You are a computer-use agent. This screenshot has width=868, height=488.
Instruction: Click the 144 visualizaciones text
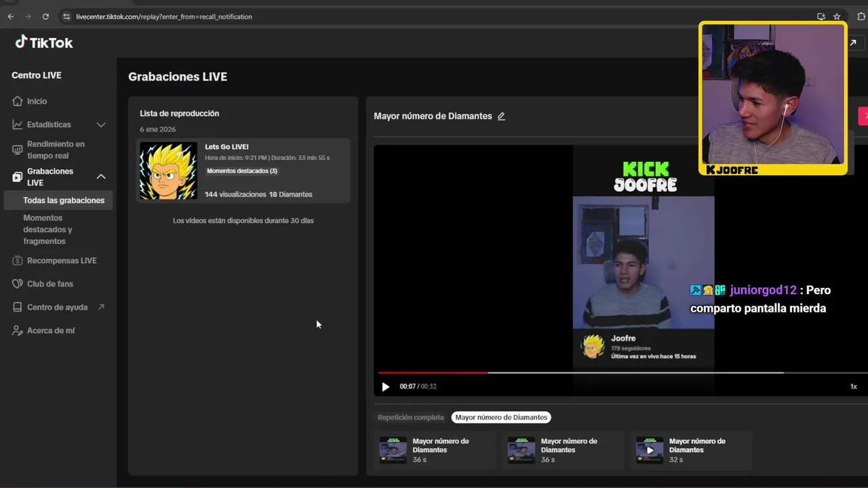235,195
